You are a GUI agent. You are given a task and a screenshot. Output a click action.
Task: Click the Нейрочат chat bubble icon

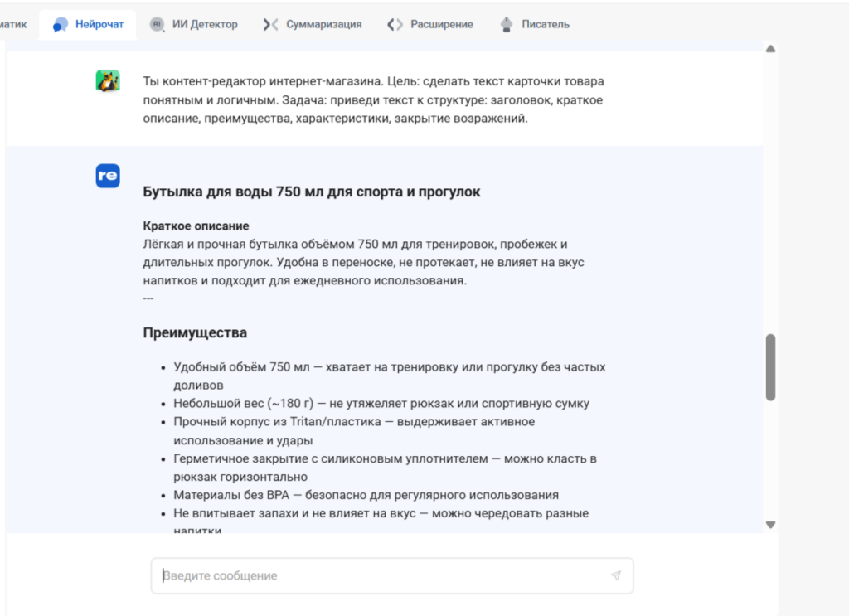coord(61,25)
